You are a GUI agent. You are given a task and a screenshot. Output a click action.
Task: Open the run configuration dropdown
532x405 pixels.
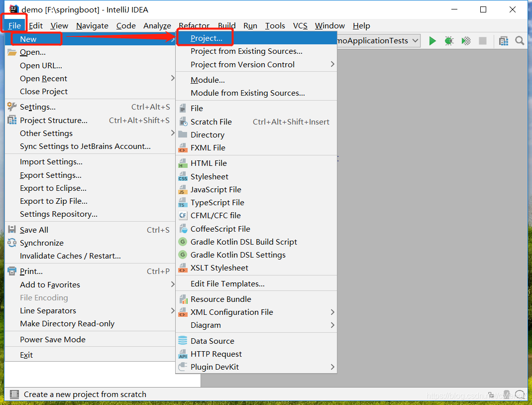415,41
